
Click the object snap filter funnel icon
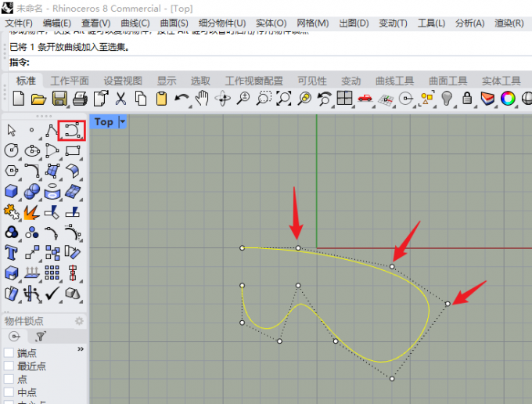(41, 337)
